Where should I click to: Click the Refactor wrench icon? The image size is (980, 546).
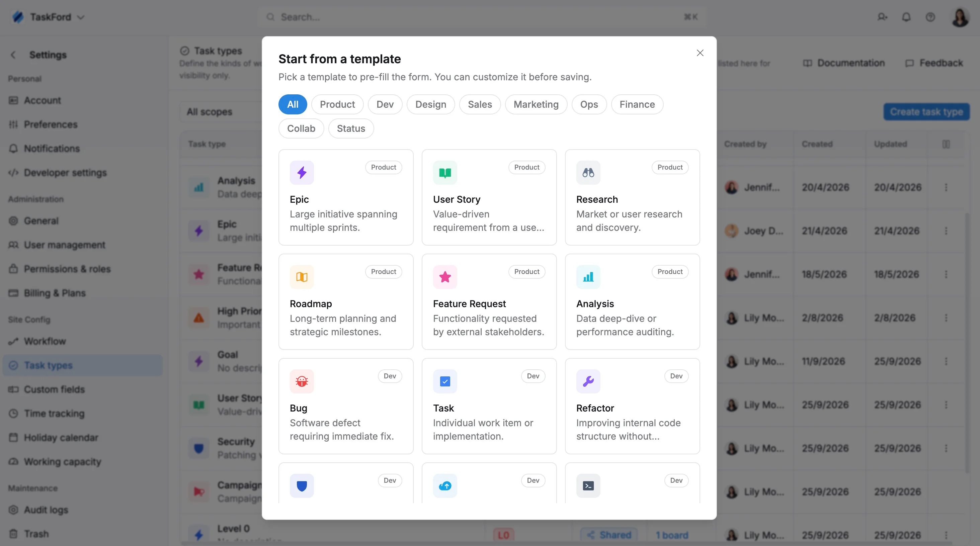588,381
